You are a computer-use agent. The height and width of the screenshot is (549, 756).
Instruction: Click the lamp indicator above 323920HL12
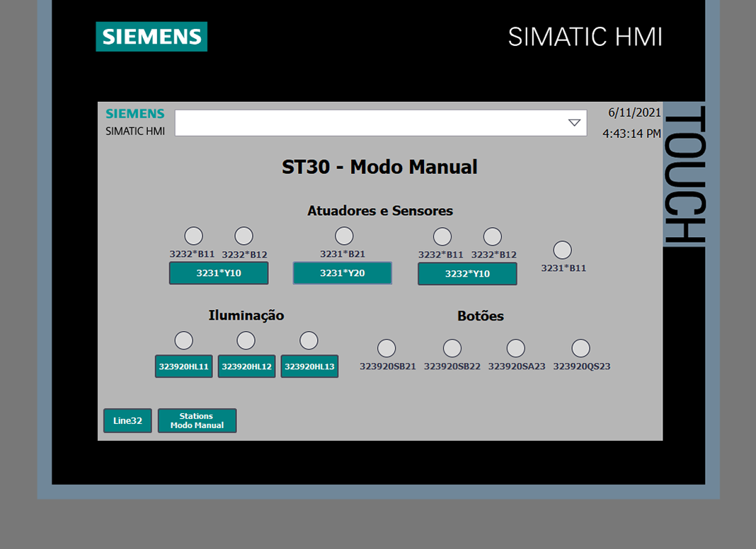pyautogui.click(x=246, y=340)
